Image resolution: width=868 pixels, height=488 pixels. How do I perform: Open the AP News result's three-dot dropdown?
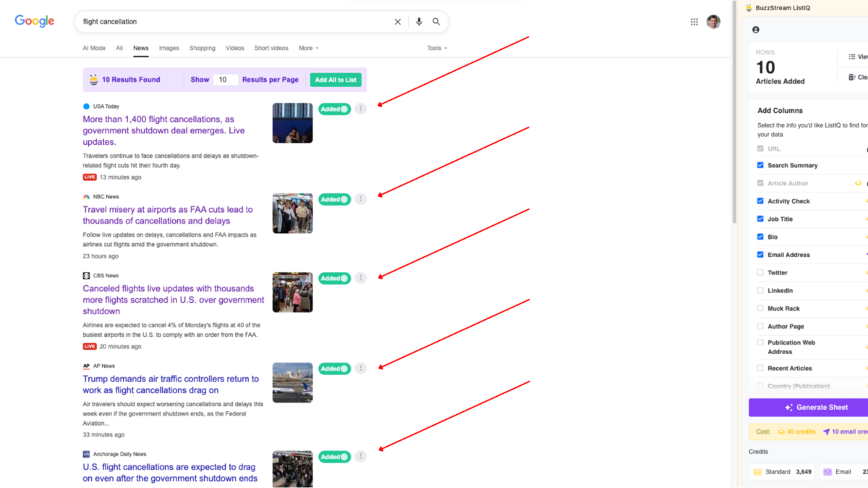[360, 368]
